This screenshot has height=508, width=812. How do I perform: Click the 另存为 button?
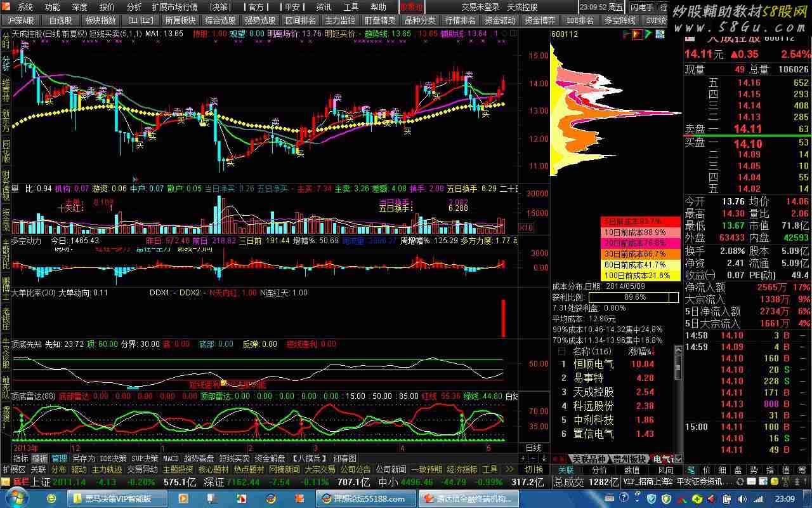(x=83, y=458)
